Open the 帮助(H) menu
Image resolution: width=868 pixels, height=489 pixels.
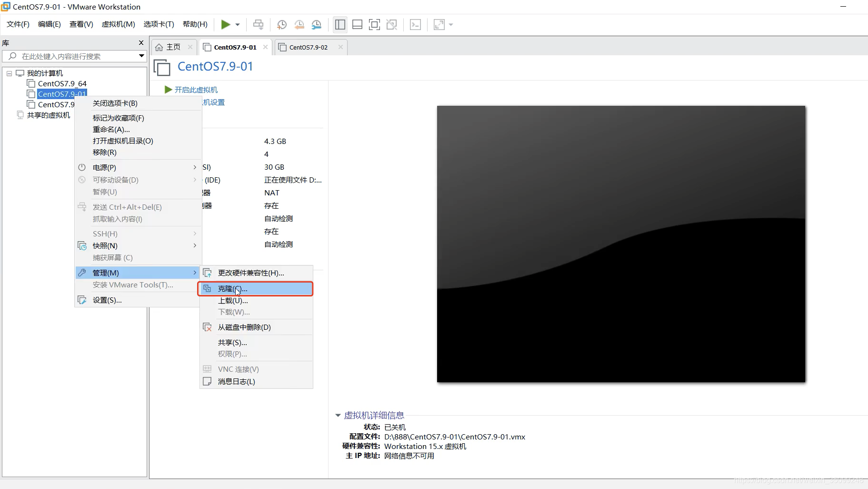coord(195,24)
